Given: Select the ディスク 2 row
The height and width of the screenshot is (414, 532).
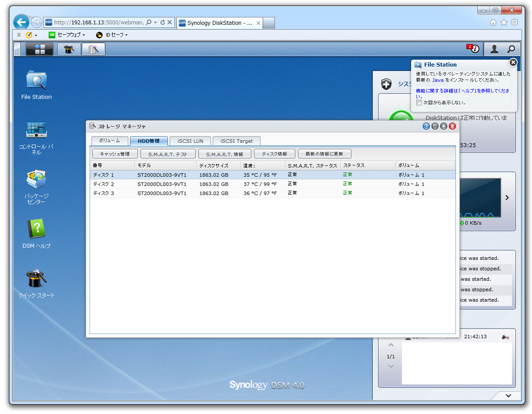Looking at the screenshot, I should [273, 184].
